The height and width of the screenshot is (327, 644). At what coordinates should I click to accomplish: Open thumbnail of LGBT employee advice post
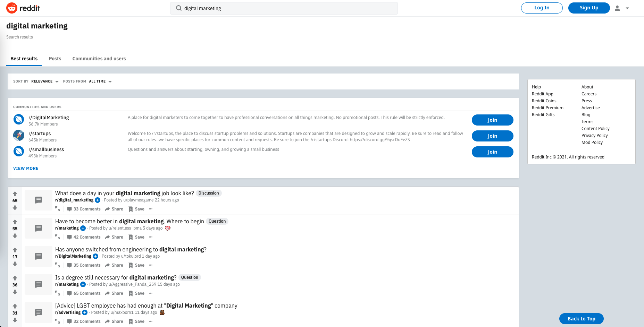tap(39, 312)
